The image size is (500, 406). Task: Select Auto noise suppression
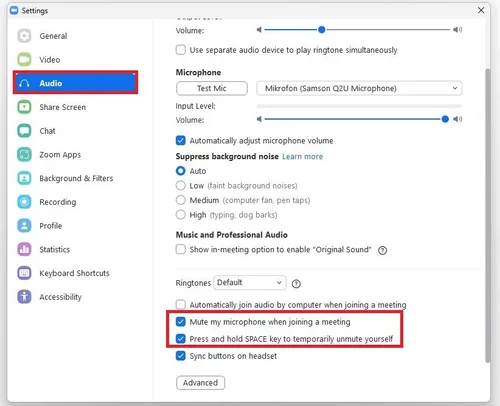181,171
